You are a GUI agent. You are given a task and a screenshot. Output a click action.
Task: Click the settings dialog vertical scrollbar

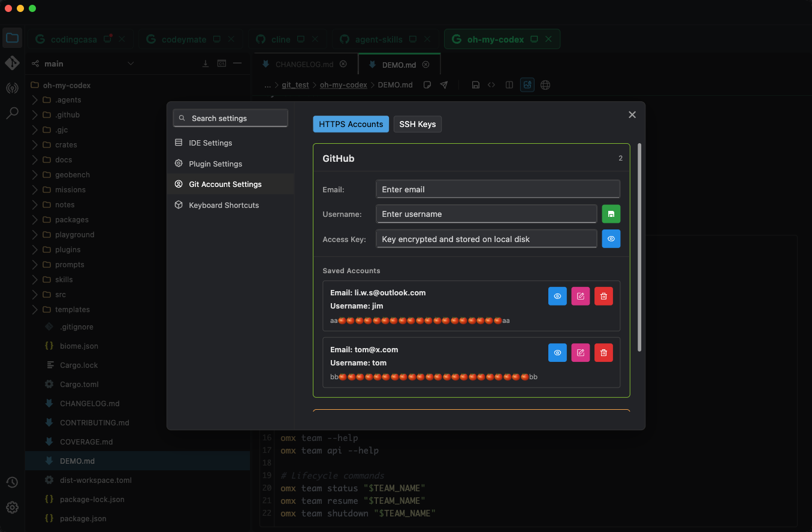(639, 247)
